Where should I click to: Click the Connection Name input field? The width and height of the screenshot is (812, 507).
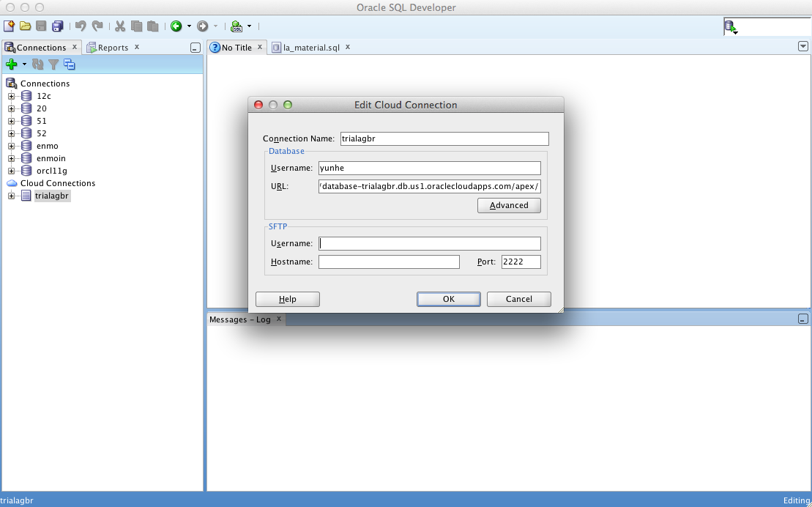click(x=444, y=138)
